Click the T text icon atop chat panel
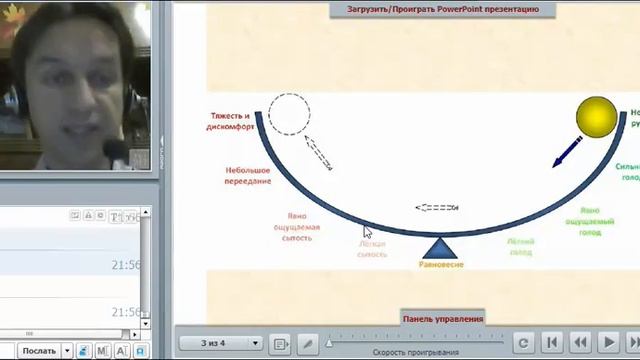Image resolution: width=640 pixels, height=360 pixels. coord(115,217)
